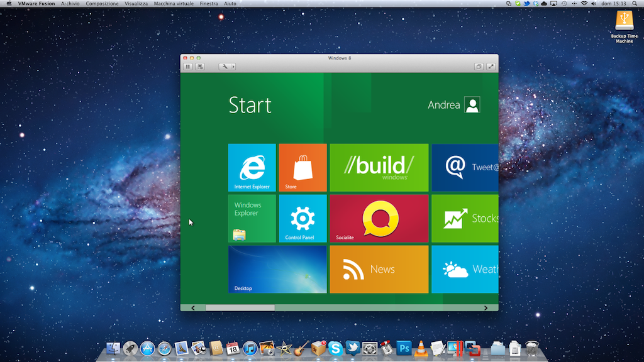Open Twitter app from the Dock
Image resolution: width=644 pixels, height=362 pixels.
[x=352, y=348]
